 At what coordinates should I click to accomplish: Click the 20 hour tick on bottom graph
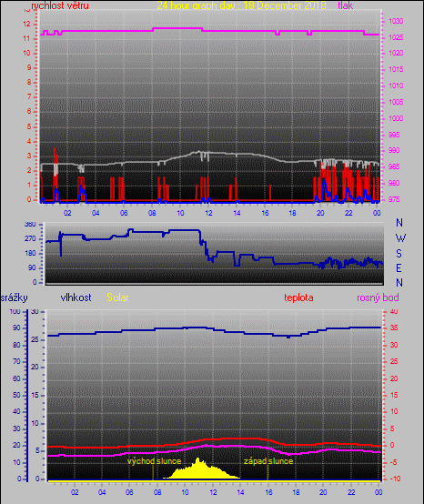[x=323, y=492]
